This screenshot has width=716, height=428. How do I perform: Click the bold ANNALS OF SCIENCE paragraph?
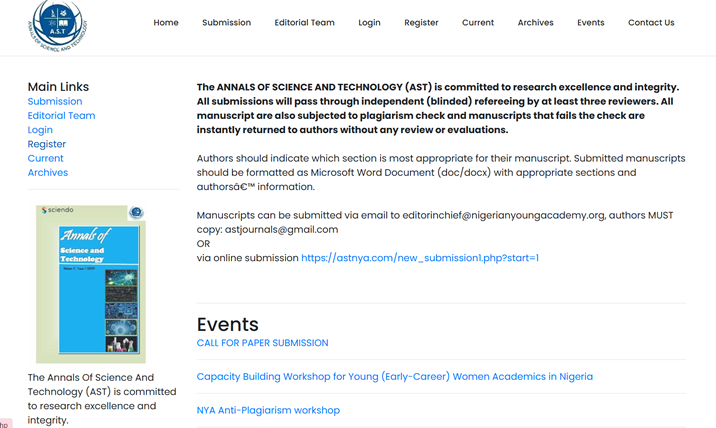438,109
